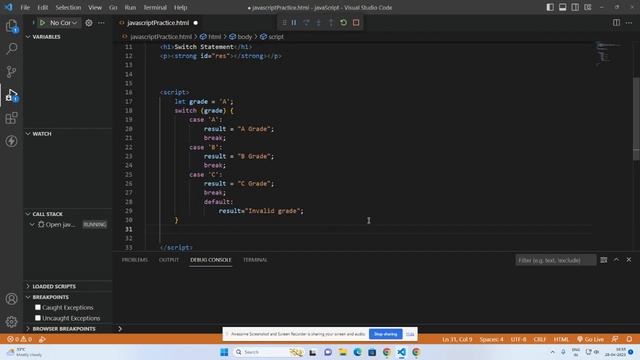Toggle secondary side bar layout icon
640x360 pixels.
[575, 7]
